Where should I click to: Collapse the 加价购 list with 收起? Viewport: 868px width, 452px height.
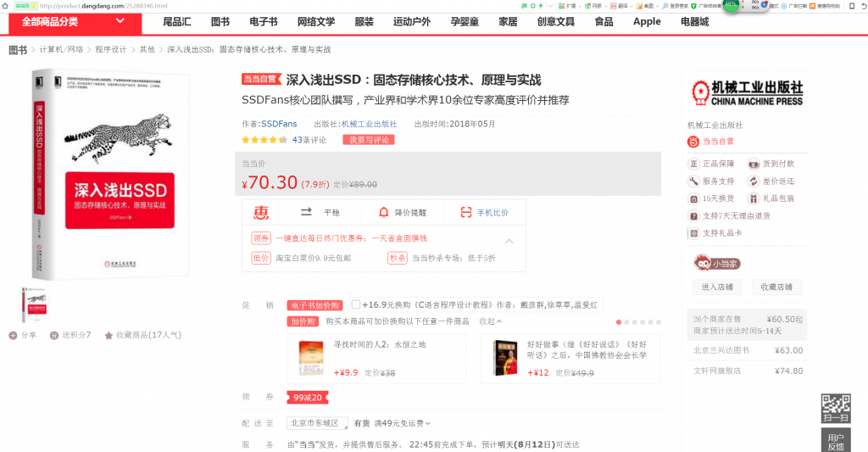click(x=491, y=321)
